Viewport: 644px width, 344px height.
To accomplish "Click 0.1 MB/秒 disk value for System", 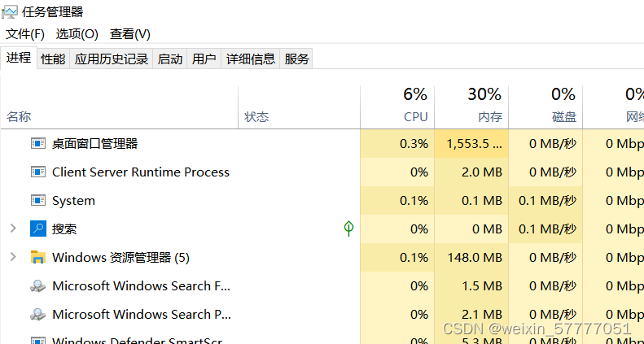I will click(547, 201).
